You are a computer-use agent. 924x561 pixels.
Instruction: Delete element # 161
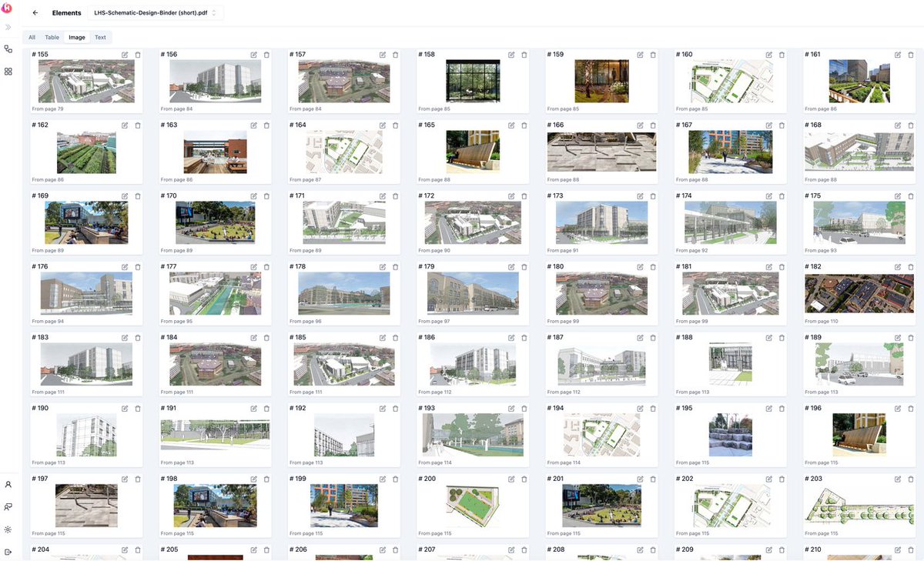(x=910, y=55)
